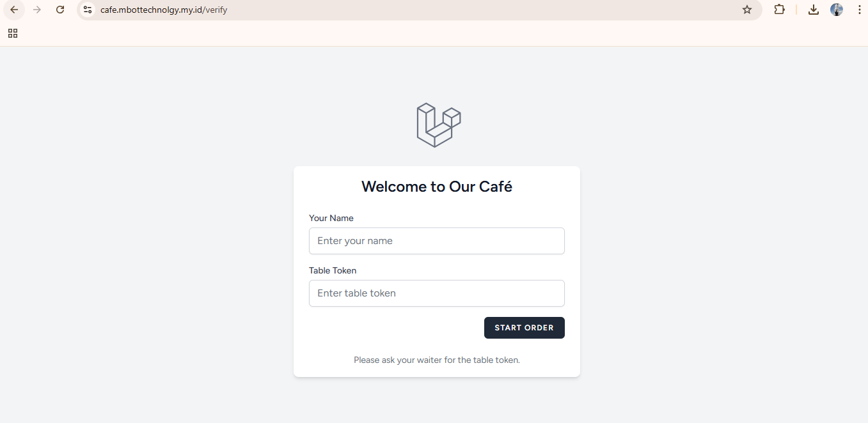Focus the Enter table token field
This screenshot has height=423, width=868.
(437, 293)
